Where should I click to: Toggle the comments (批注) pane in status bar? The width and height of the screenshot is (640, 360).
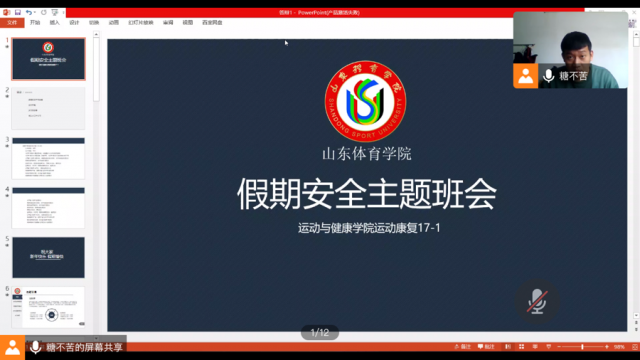pyautogui.click(x=486, y=347)
